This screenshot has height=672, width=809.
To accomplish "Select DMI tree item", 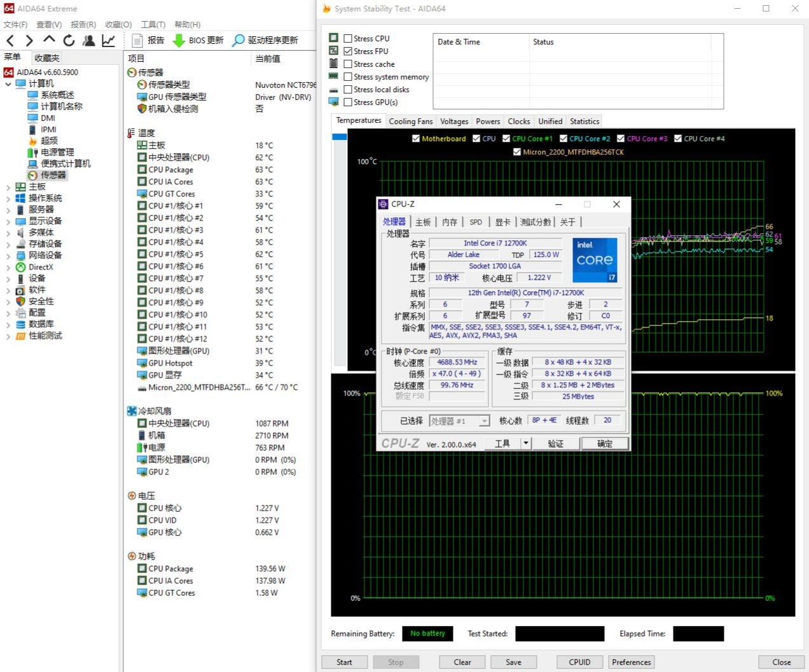I will pyautogui.click(x=48, y=118).
